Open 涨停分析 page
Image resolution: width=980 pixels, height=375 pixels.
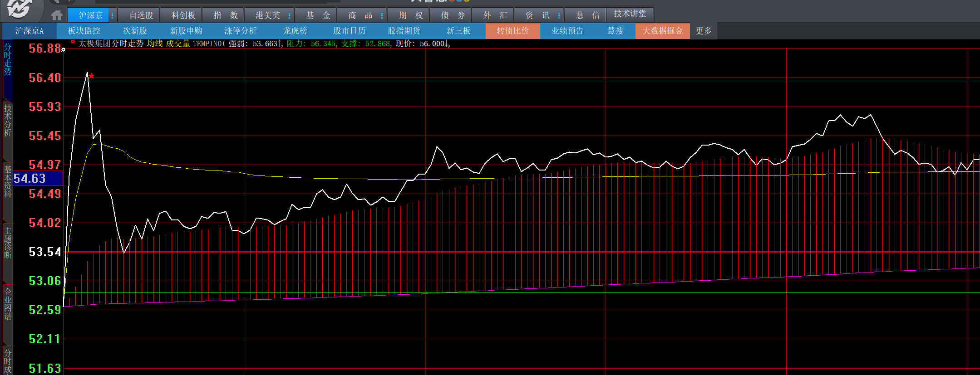point(241,31)
